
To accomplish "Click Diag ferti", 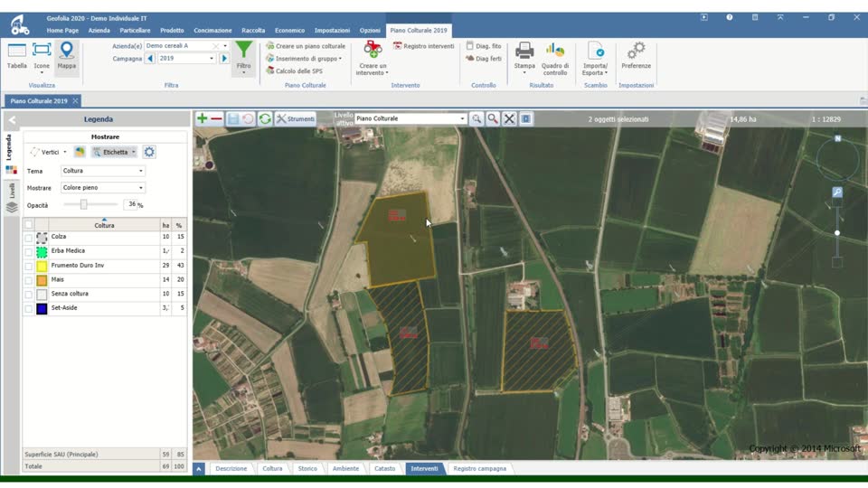I will (x=484, y=58).
